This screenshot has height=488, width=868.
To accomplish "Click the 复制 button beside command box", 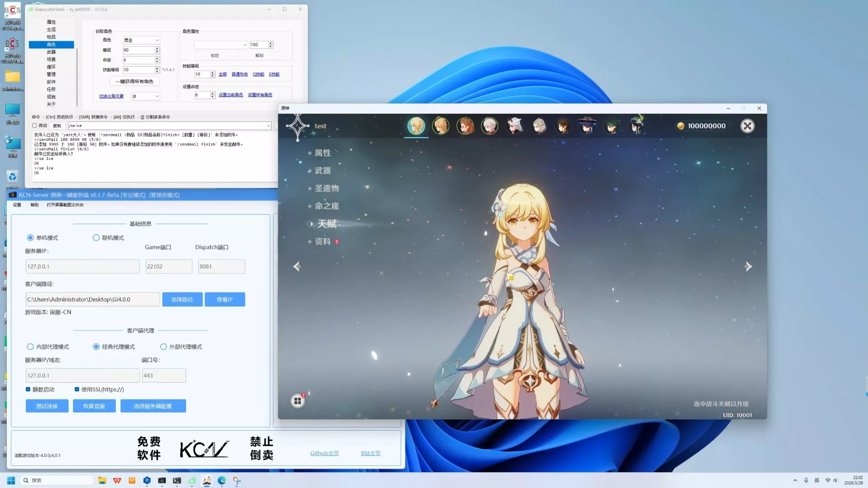I will click(57, 126).
